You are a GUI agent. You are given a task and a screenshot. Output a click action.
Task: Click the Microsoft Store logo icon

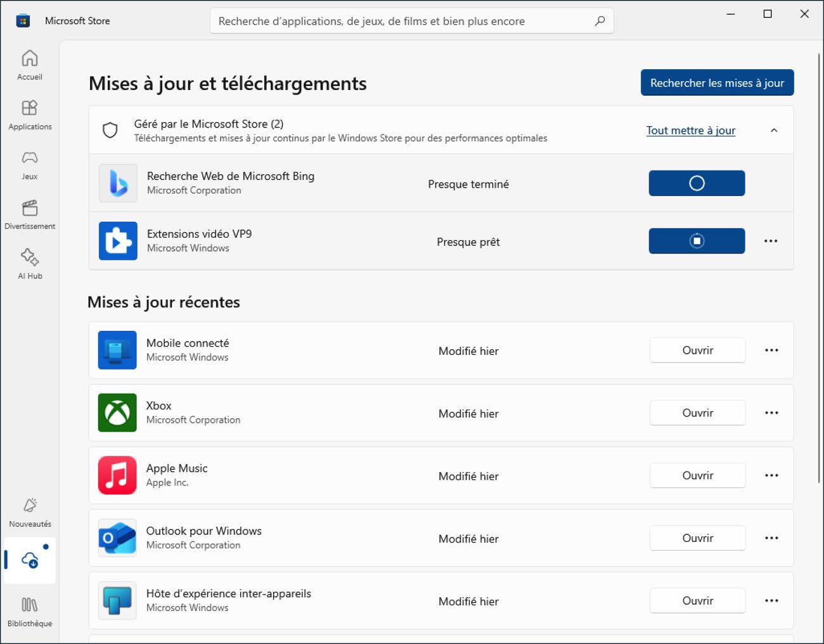pos(23,21)
